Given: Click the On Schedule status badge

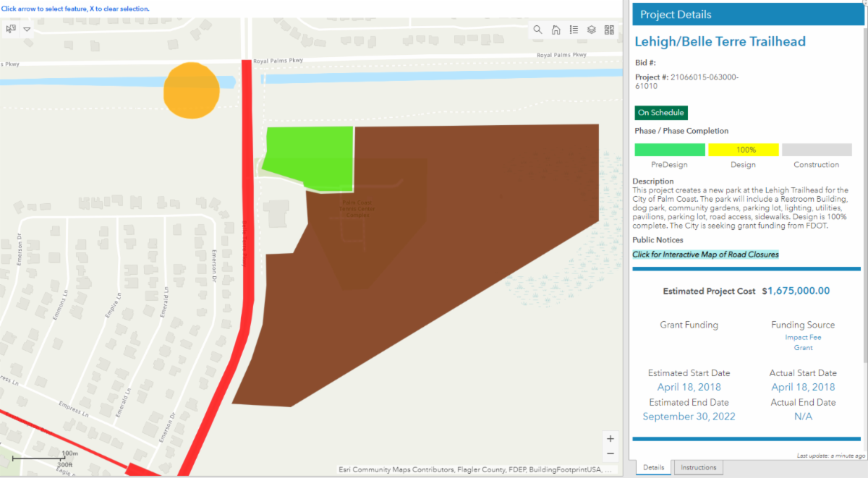Looking at the screenshot, I should pyautogui.click(x=661, y=113).
